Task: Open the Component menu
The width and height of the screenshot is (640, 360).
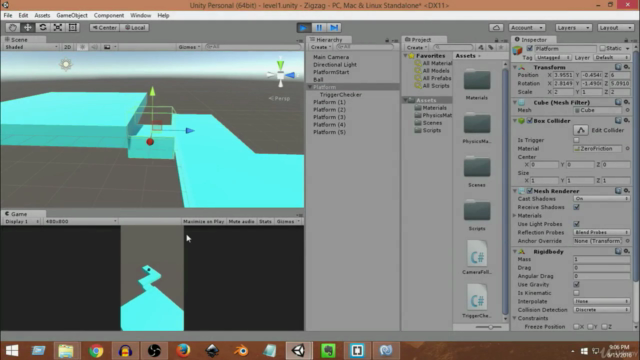Action: [109, 15]
